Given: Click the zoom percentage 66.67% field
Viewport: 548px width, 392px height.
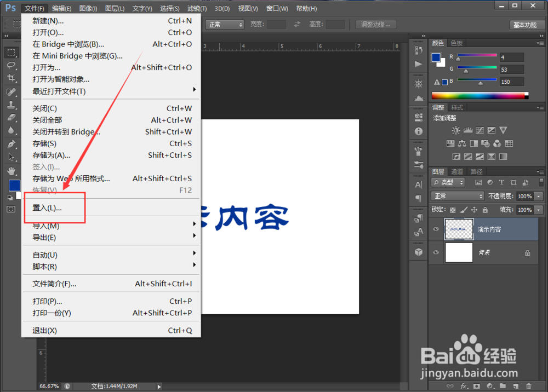Looking at the screenshot, I should pyautogui.click(x=49, y=386).
